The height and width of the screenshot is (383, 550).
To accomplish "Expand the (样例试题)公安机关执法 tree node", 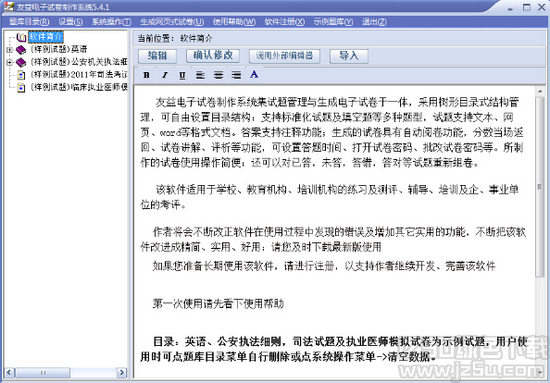I will tap(9, 63).
